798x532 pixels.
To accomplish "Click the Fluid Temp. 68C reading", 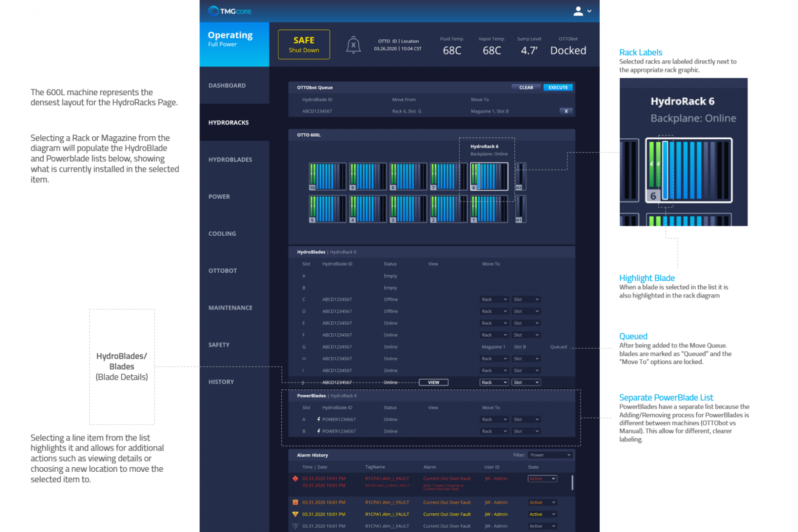I will tap(452, 46).
